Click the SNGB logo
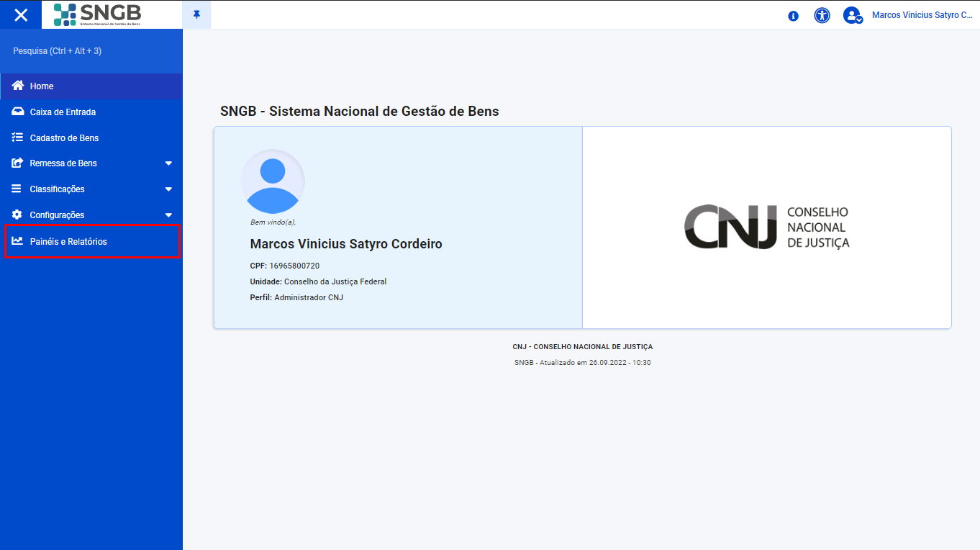The width and height of the screenshot is (980, 550). coord(97,14)
